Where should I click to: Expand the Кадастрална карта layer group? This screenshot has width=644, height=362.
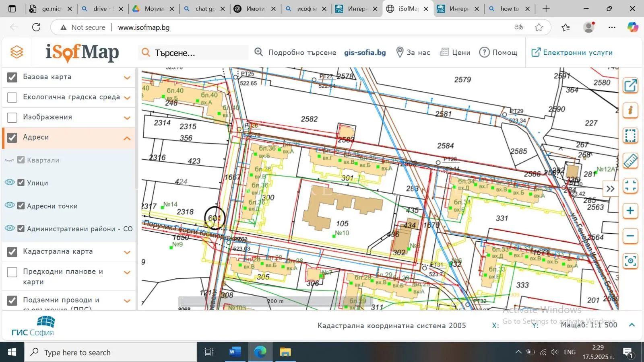point(127,252)
